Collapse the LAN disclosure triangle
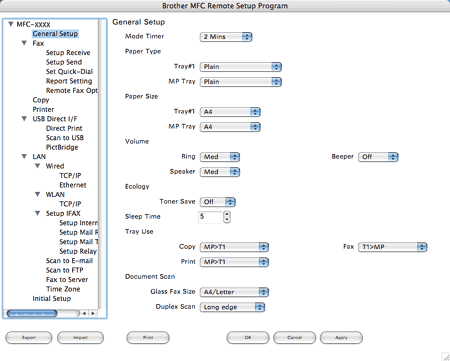The width and height of the screenshot is (450, 361). pyautogui.click(x=24, y=156)
